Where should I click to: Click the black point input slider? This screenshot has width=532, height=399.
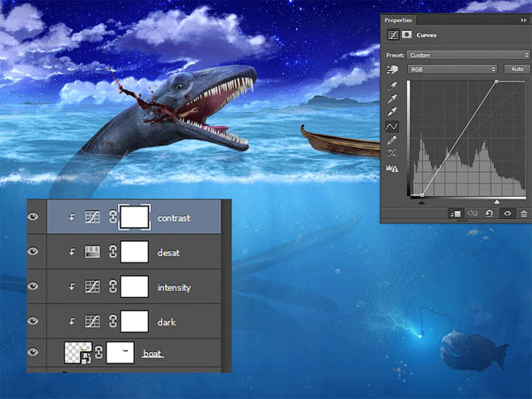422,202
